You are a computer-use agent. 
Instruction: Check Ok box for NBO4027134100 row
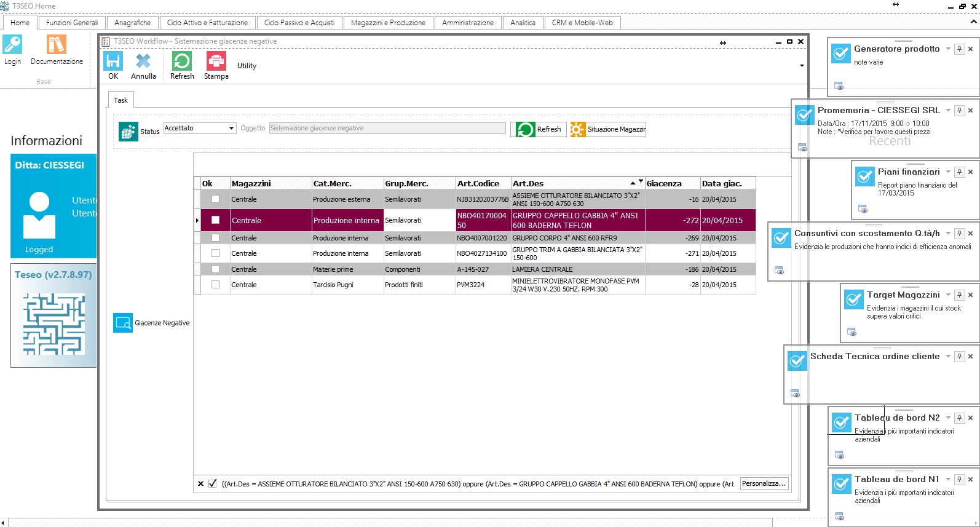tap(215, 253)
